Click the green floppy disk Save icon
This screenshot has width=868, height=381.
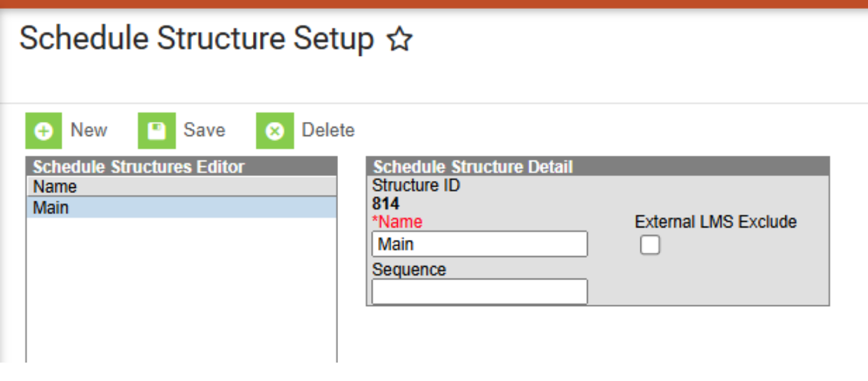[x=156, y=131]
